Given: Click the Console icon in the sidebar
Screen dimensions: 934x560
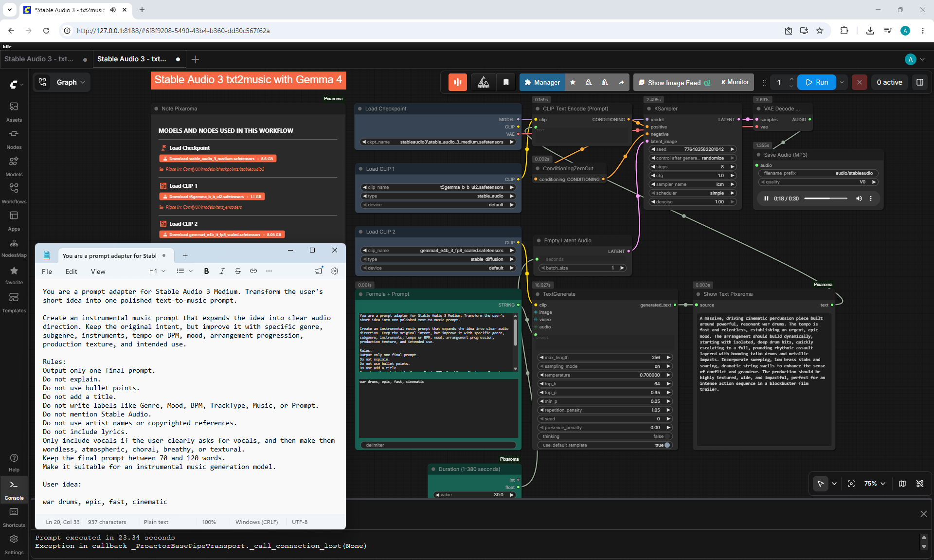Looking at the screenshot, I should [x=14, y=489].
